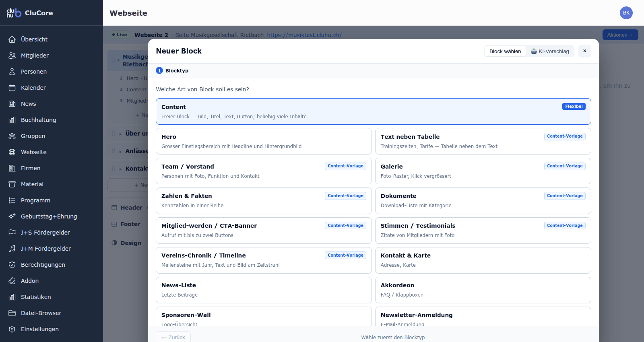Open the Berechtigungen shield icon

point(12,265)
